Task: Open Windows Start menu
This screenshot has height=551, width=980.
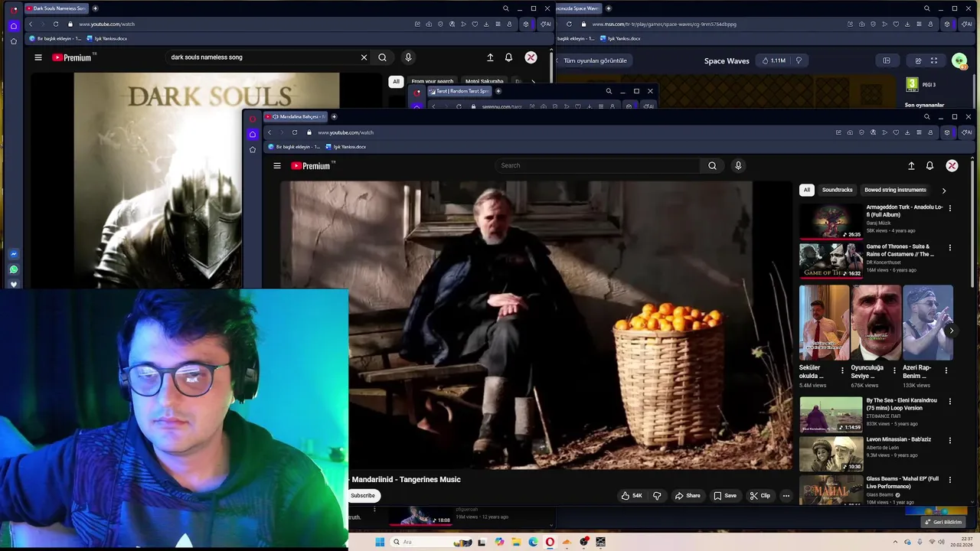Action: (x=380, y=542)
